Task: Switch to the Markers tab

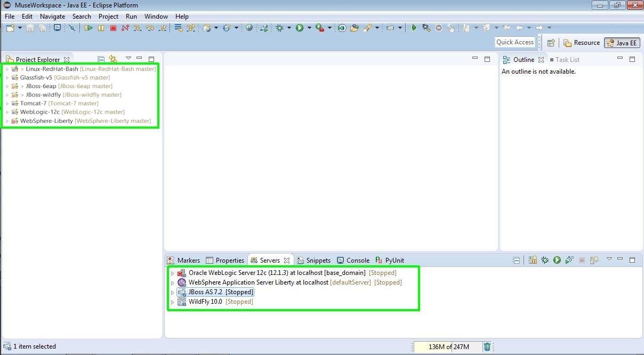Action: [183, 261]
